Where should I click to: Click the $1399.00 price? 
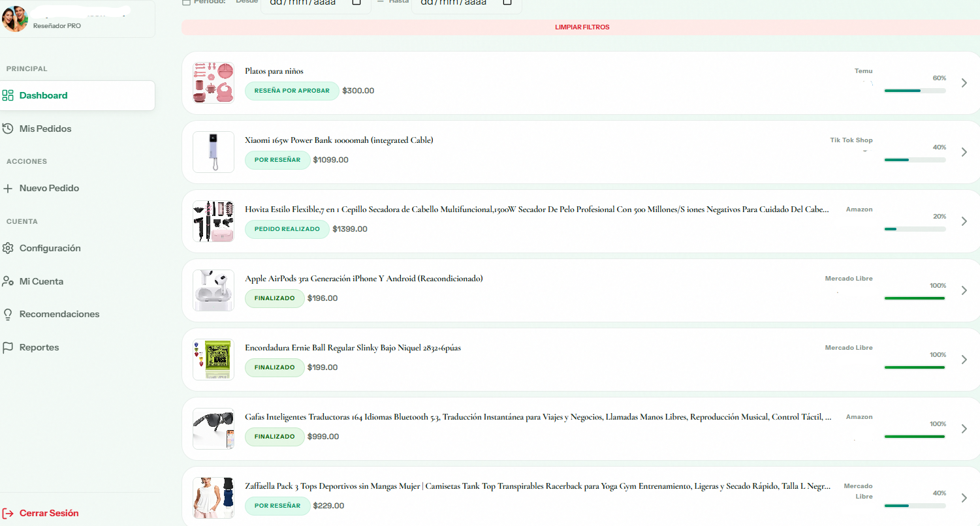(350, 229)
